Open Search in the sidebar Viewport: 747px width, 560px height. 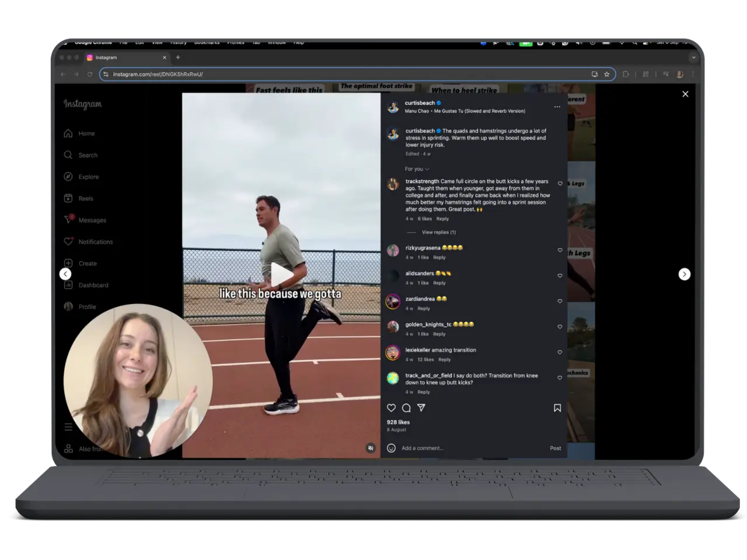(88, 155)
